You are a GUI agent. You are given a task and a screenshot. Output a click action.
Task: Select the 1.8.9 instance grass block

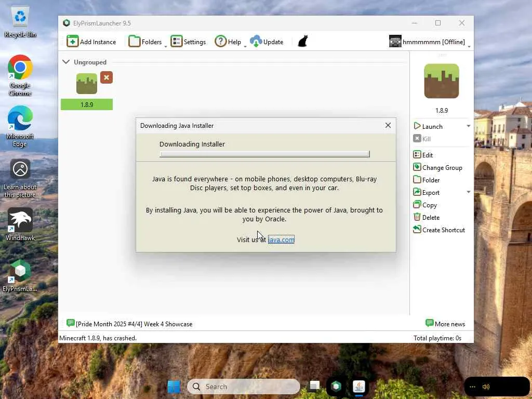pyautogui.click(x=87, y=84)
